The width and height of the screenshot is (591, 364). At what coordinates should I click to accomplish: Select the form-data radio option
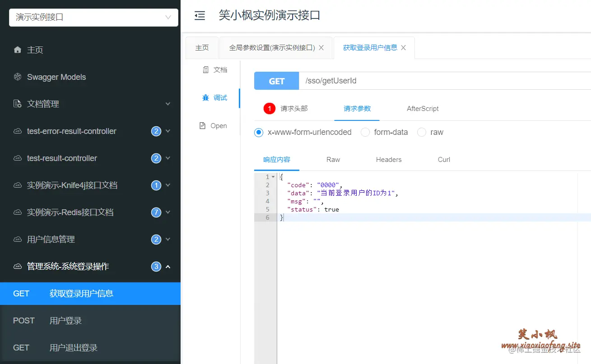point(365,133)
